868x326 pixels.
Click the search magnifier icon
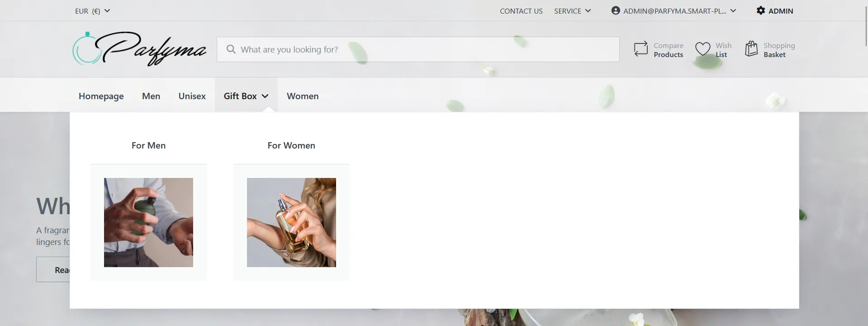pos(231,49)
